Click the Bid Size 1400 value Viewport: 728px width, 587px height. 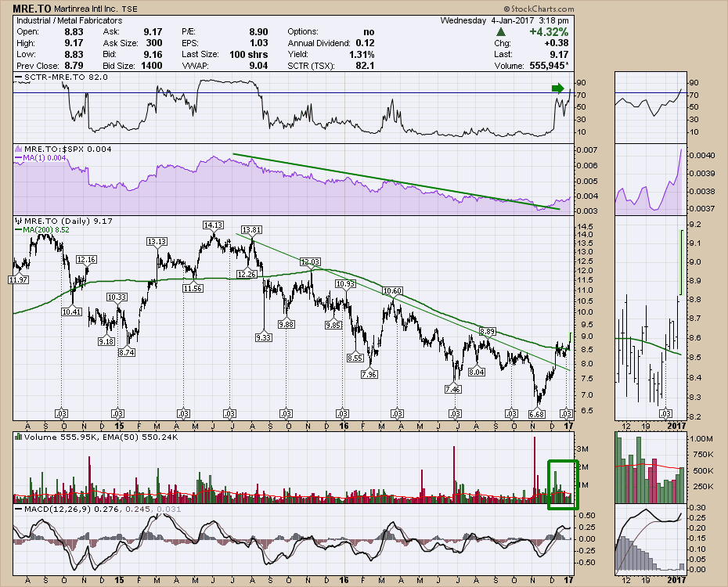point(151,66)
